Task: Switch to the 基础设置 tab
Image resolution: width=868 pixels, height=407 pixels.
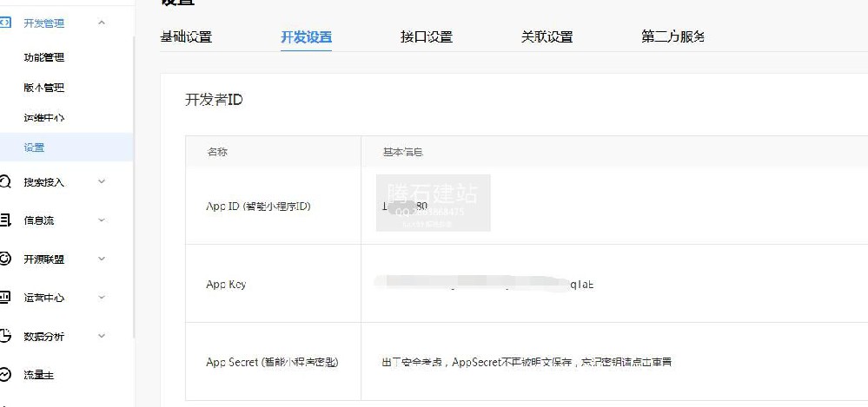Action: pyautogui.click(x=186, y=37)
